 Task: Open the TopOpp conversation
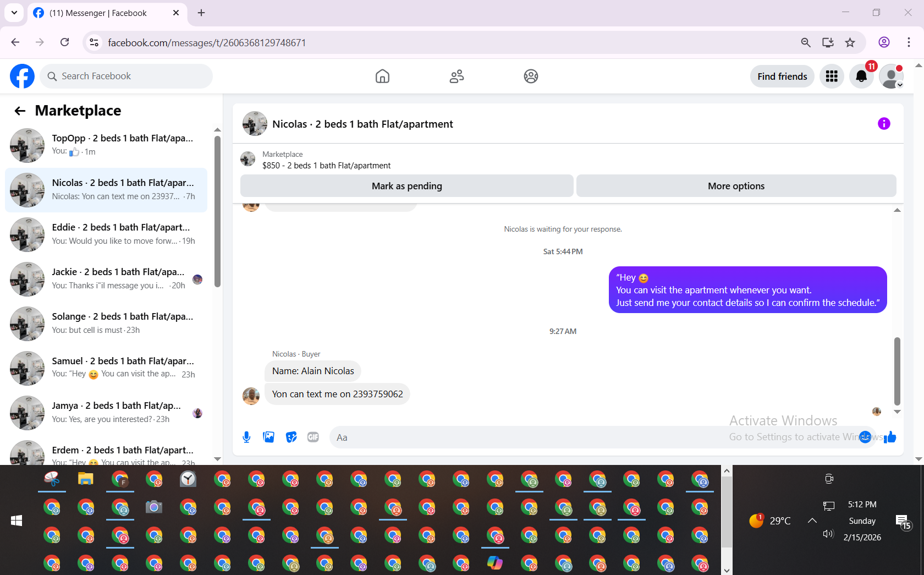coord(106,145)
